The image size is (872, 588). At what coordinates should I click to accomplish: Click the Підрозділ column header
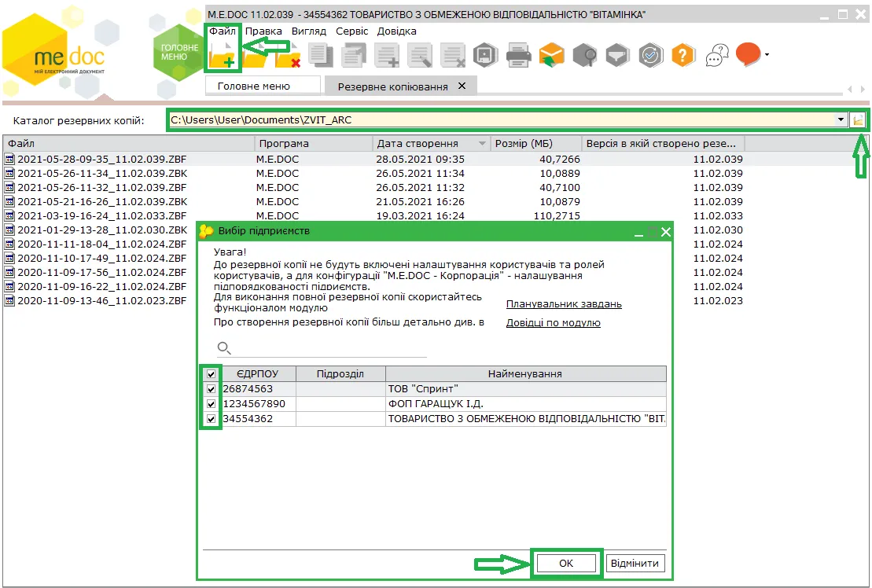(340, 374)
